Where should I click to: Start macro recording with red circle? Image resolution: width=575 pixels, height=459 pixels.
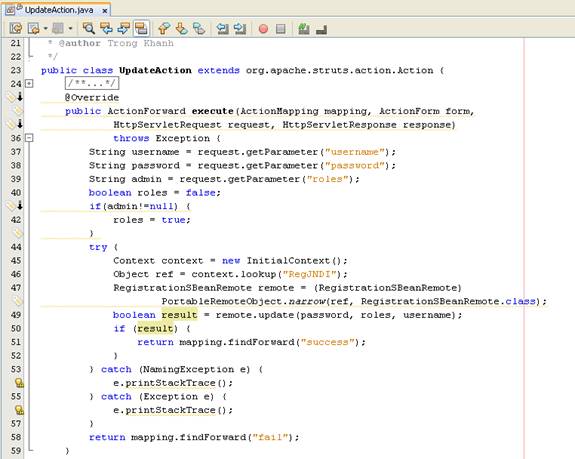[263, 29]
